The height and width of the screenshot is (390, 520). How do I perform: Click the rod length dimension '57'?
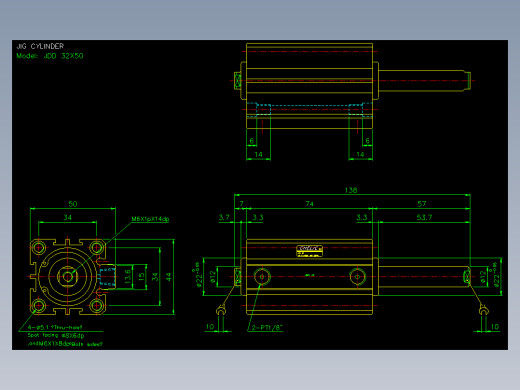point(422,204)
